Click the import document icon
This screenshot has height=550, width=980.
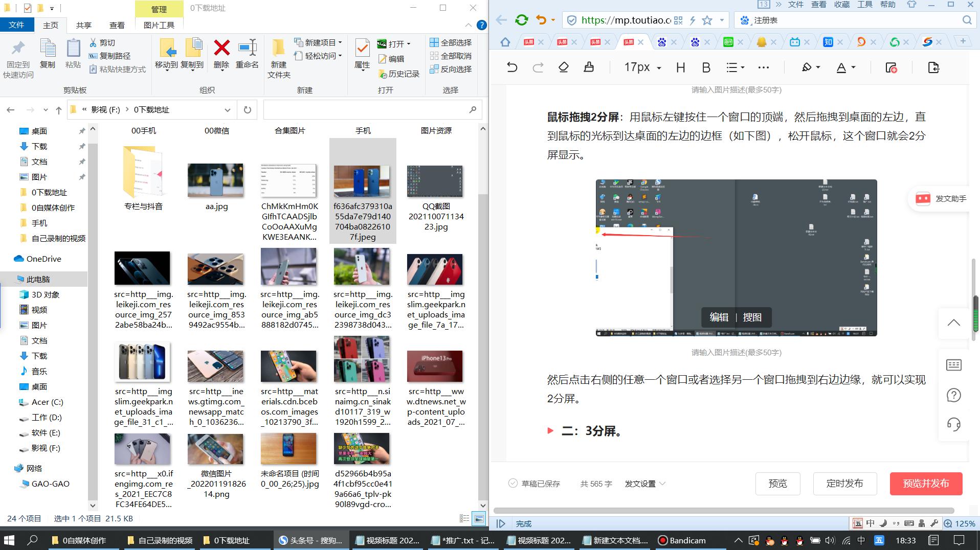tap(934, 67)
